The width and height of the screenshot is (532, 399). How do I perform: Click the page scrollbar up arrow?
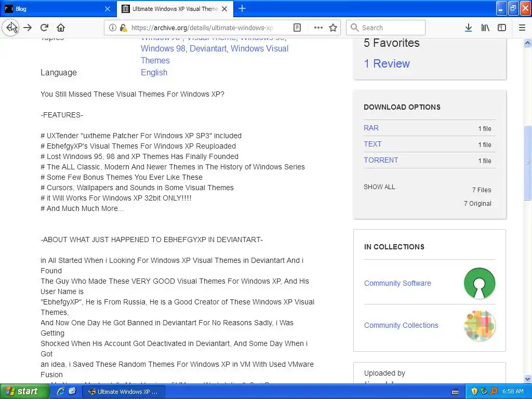528,43
